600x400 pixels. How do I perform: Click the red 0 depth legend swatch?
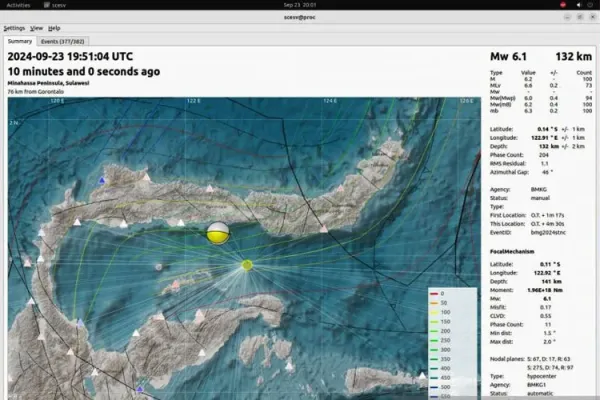[x=434, y=294]
